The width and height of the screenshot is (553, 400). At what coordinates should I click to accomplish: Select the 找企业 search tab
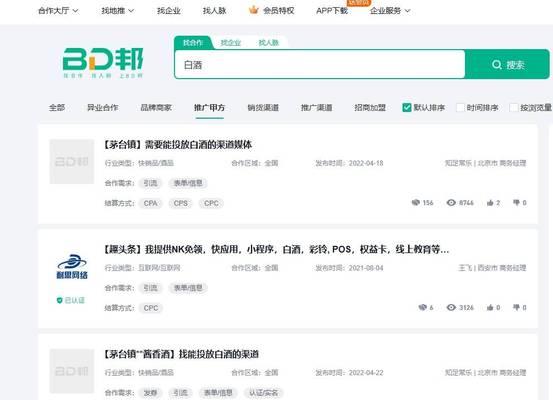[x=231, y=43]
